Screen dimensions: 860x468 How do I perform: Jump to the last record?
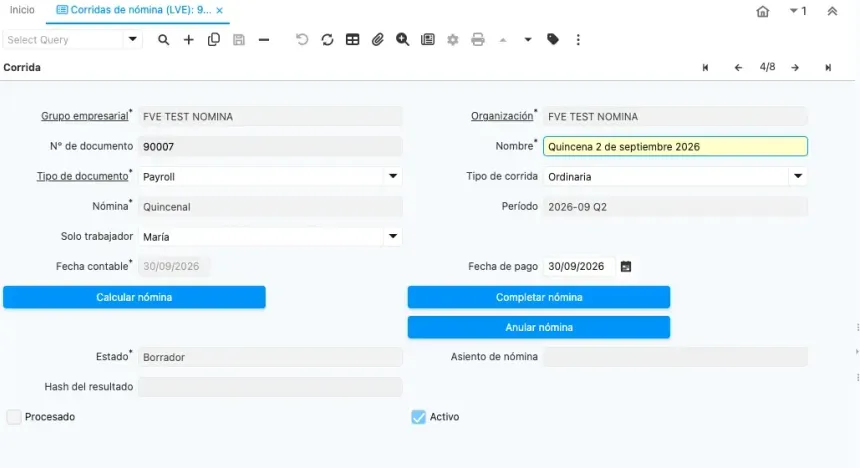point(828,67)
